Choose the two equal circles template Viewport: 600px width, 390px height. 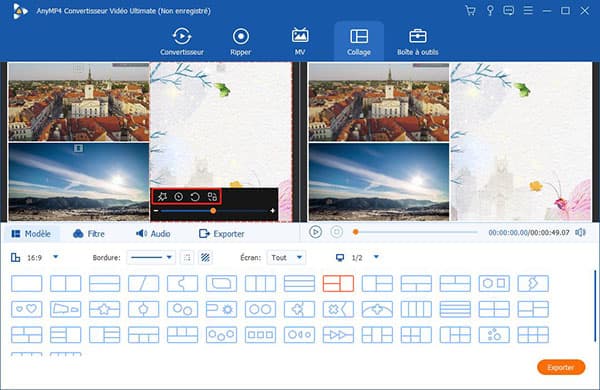tap(260, 309)
